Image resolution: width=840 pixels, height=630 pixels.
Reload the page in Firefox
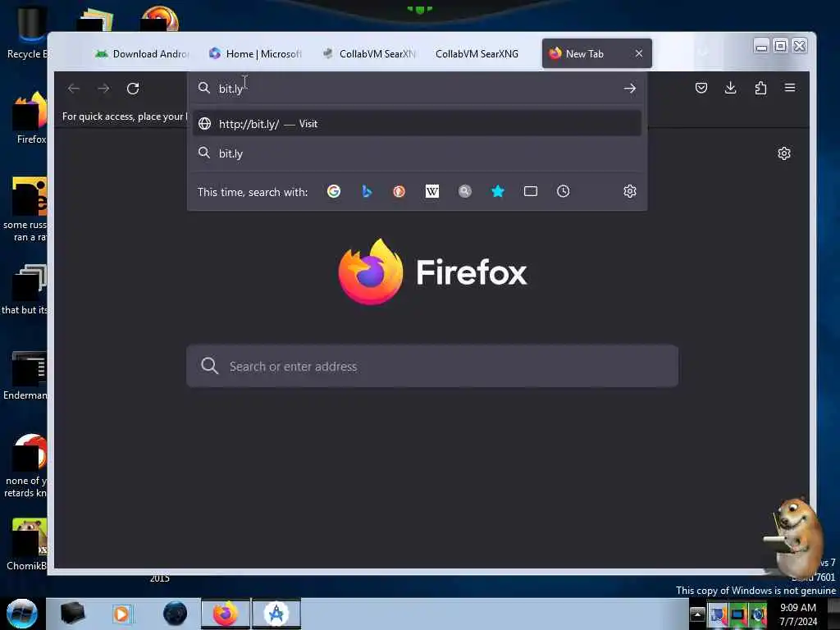pos(133,89)
